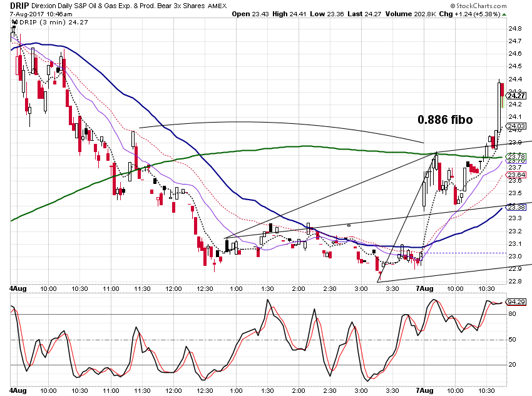Click the High 24.41 value
This screenshot has width=532, height=396.
pos(289,14)
